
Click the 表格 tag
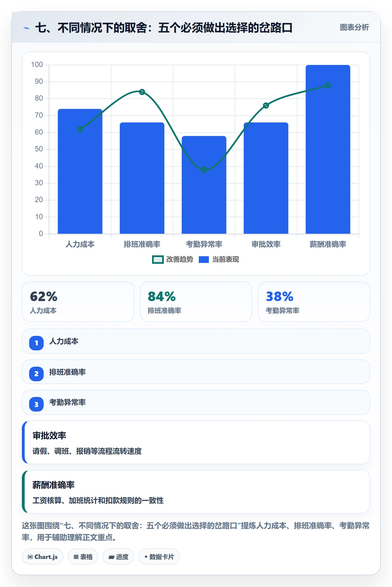click(83, 557)
